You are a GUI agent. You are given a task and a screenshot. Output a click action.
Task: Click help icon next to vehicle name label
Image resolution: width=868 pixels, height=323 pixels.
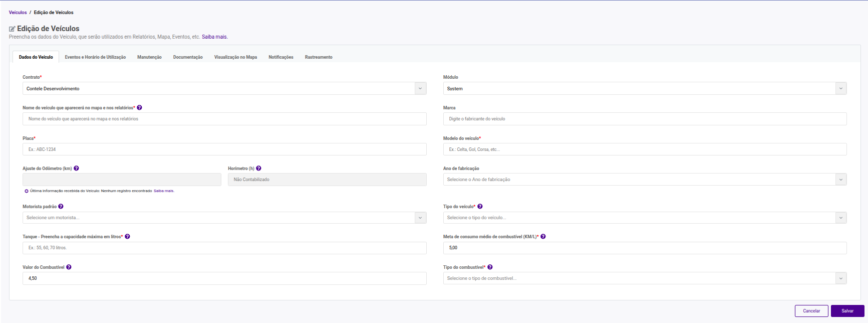click(139, 108)
